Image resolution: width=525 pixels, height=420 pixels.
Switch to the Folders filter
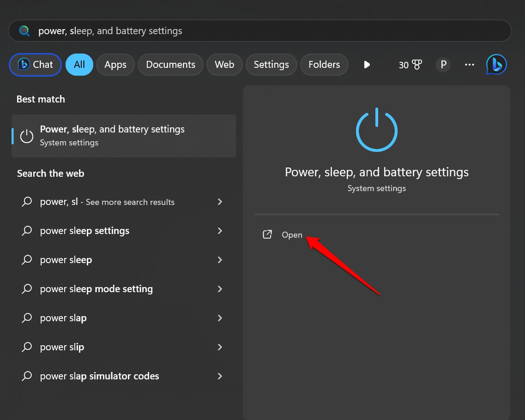[324, 65]
